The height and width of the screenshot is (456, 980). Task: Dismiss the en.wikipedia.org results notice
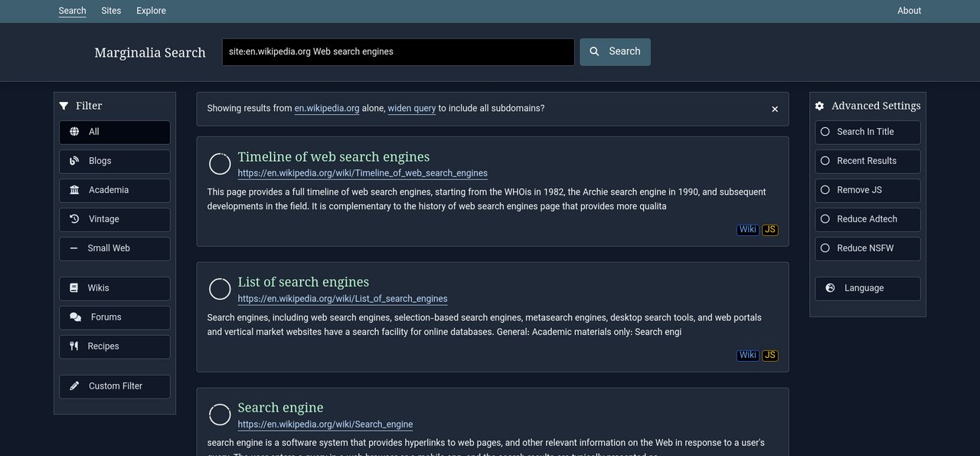click(775, 110)
